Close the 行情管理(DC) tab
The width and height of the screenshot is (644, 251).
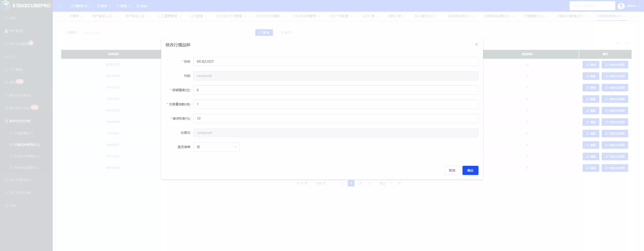[546, 16]
